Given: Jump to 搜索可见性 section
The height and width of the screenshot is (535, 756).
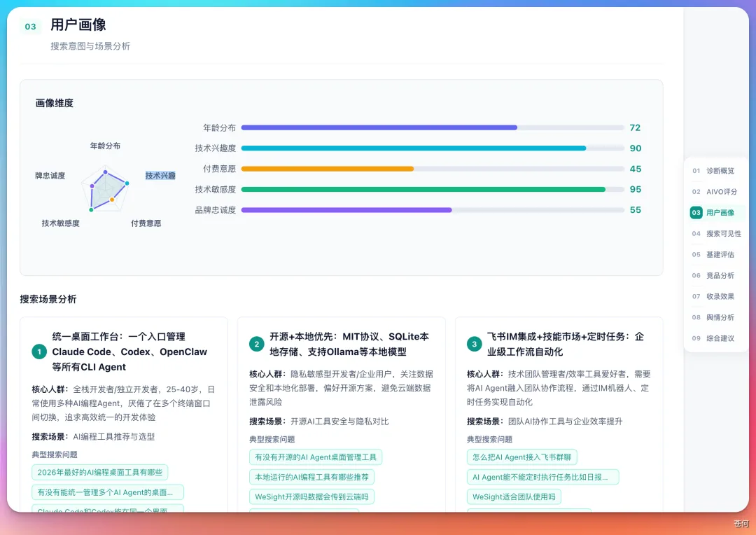Looking at the screenshot, I should pos(717,233).
